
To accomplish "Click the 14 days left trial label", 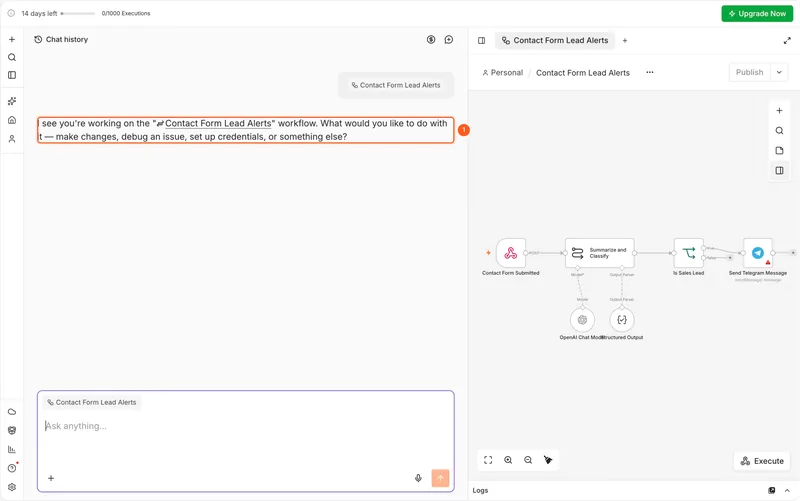I will [x=39, y=14].
